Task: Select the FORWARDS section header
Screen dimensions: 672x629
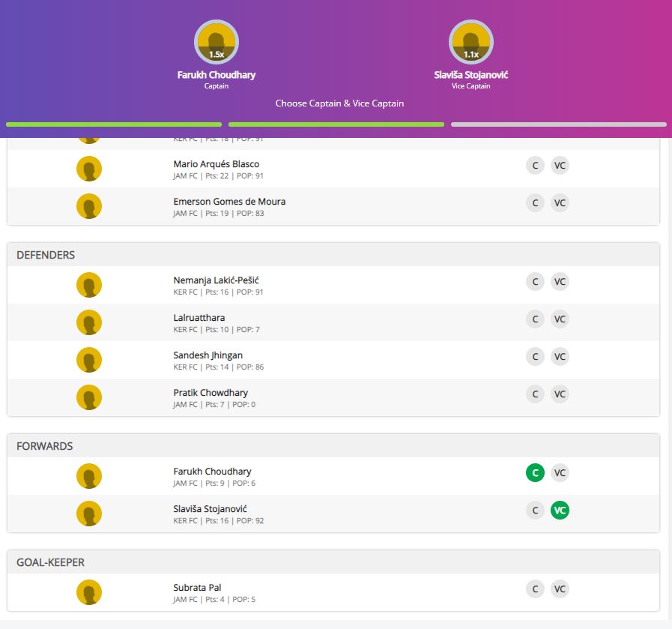Action: coord(45,446)
